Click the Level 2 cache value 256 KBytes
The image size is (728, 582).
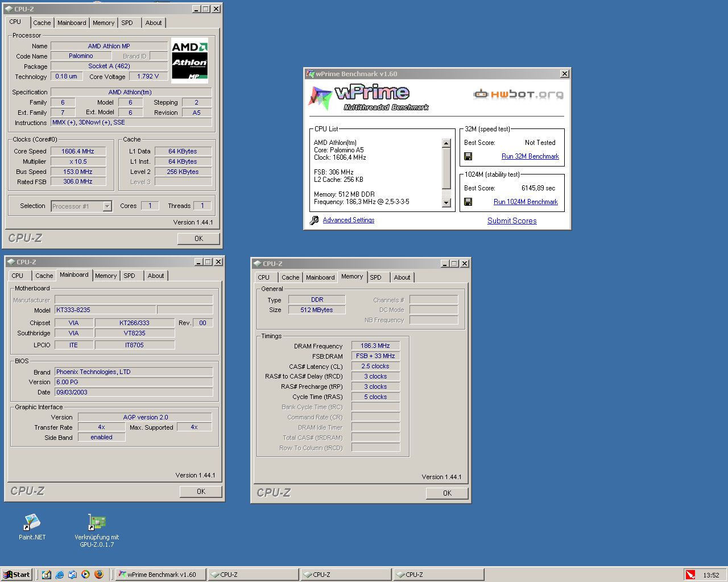tap(183, 172)
